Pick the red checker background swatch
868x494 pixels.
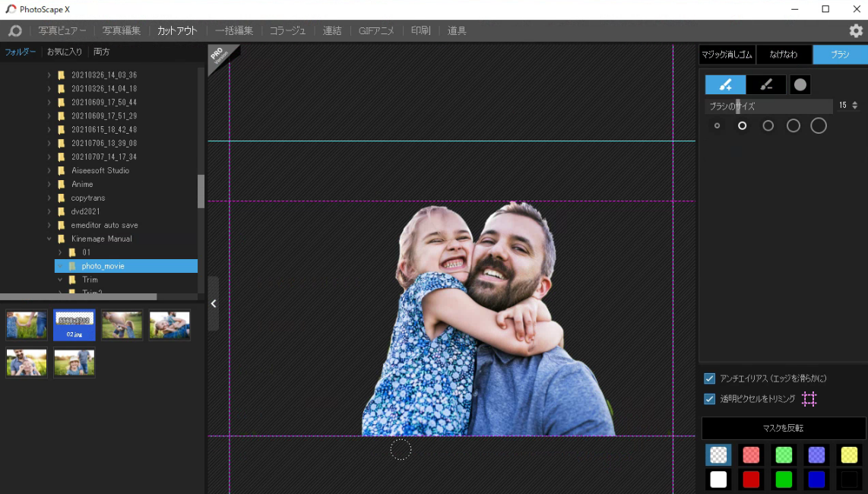tap(751, 454)
